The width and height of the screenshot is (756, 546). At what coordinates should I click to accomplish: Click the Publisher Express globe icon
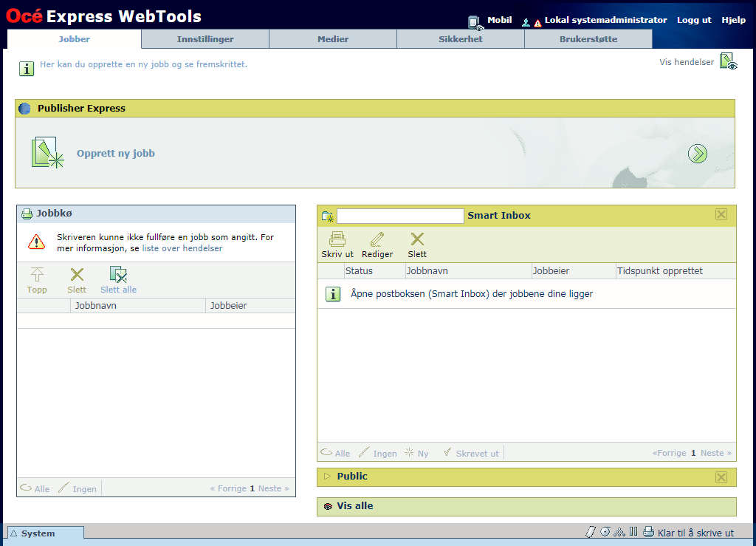[24, 109]
